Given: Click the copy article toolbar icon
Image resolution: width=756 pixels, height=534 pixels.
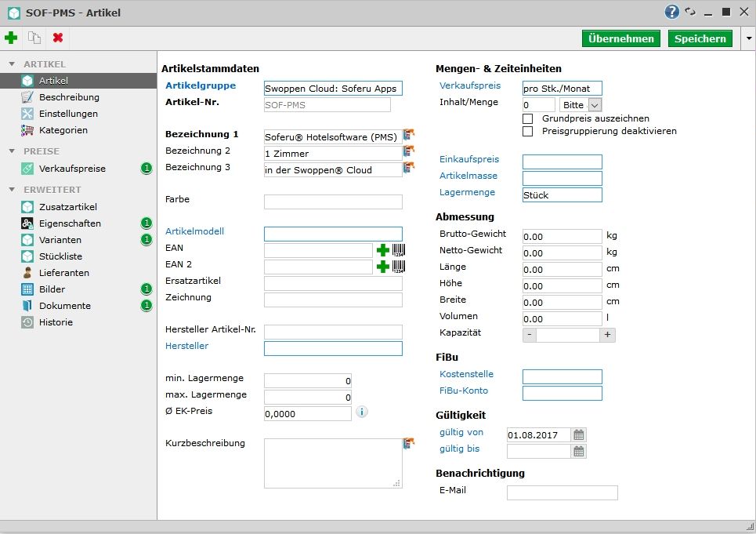Looking at the screenshot, I should click(x=34, y=38).
